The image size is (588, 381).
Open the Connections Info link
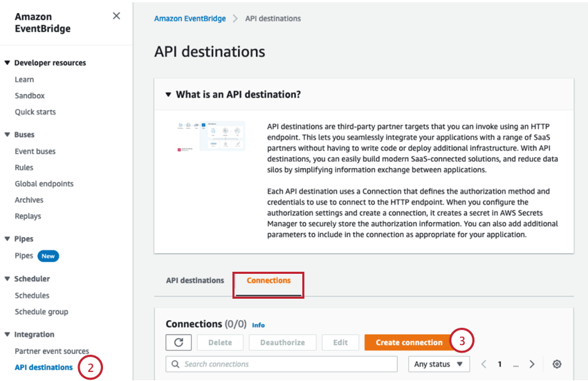tap(258, 325)
